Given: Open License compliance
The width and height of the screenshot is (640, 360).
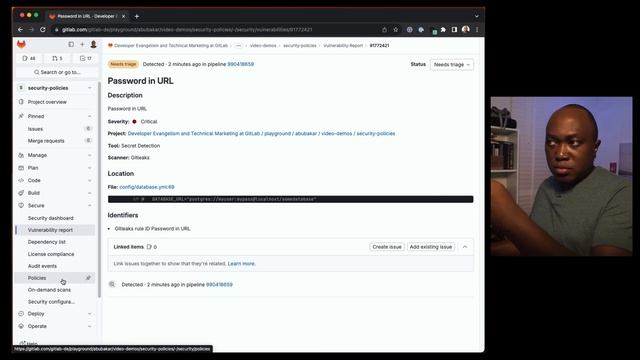Looking at the screenshot, I should [x=51, y=254].
